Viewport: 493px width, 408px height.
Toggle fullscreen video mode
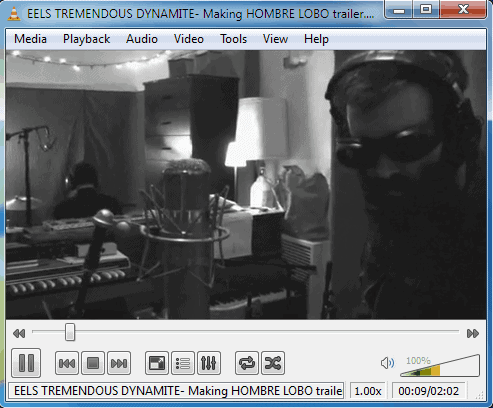(x=157, y=363)
